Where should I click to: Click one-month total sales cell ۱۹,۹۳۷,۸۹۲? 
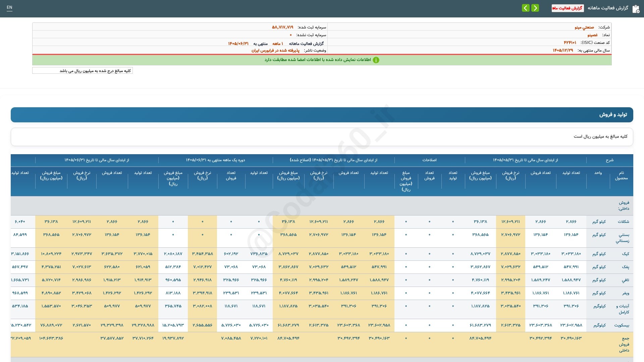click(173, 339)
